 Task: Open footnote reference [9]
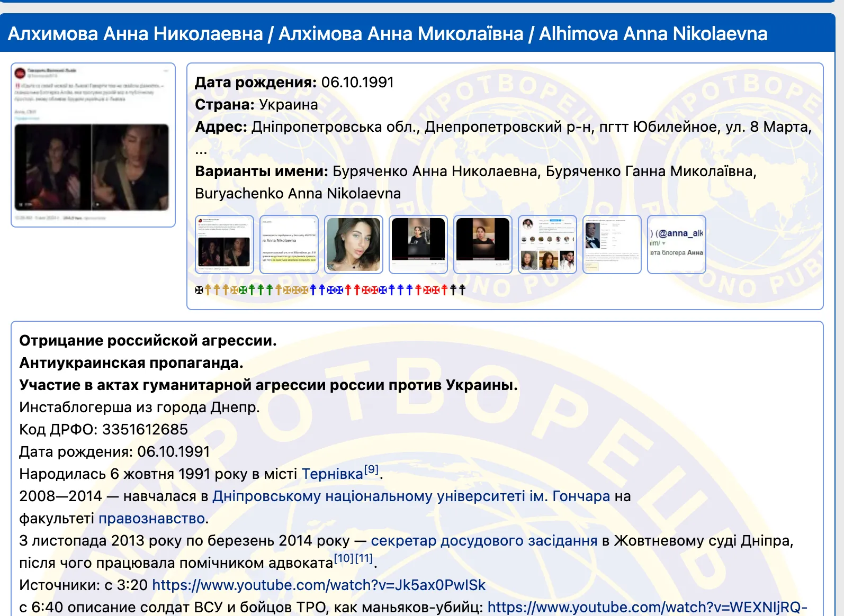(372, 469)
